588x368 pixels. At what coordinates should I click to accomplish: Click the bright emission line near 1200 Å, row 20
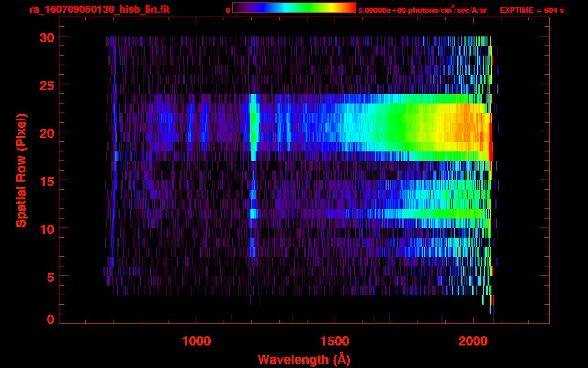tap(253, 132)
